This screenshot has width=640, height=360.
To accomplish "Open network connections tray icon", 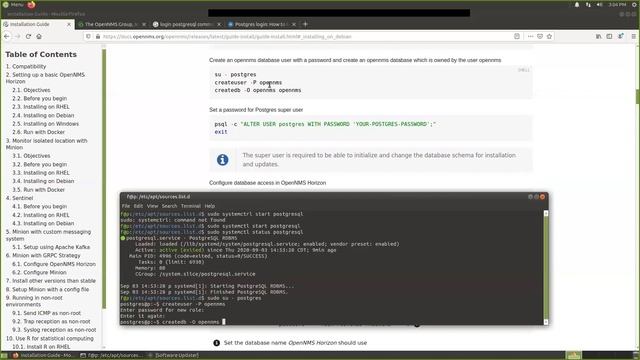I will pyautogui.click(x=588, y=4).
